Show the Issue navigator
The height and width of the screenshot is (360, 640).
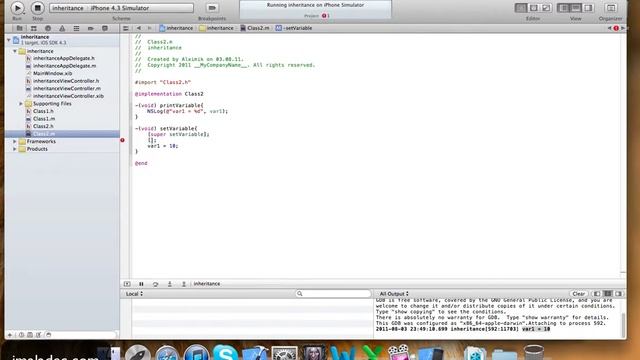point(62,28)
